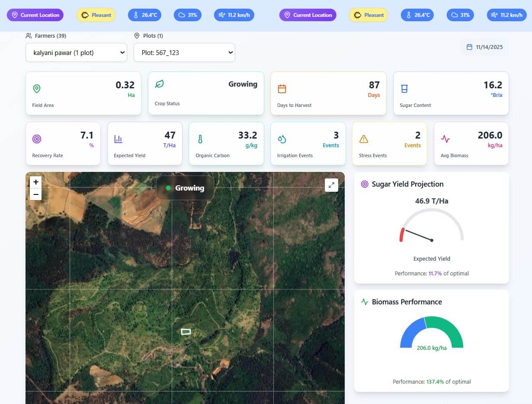Open the 11/14/2025 date picker

pyautogui.click(x=485, y=47)
